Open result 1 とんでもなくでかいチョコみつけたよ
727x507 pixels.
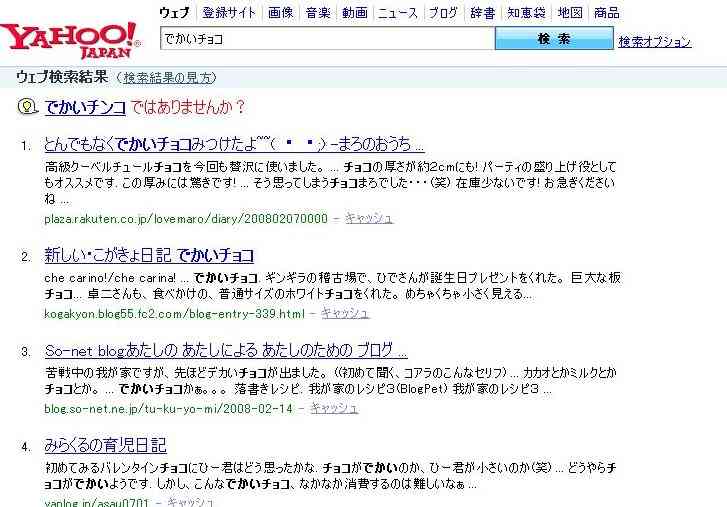pos(234,144)
